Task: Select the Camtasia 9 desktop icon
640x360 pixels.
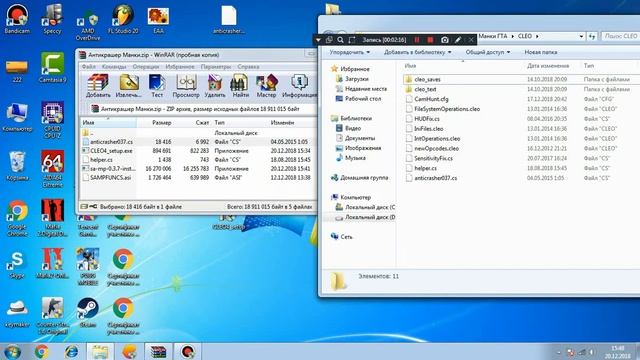Action: click(x=52, y=67)
